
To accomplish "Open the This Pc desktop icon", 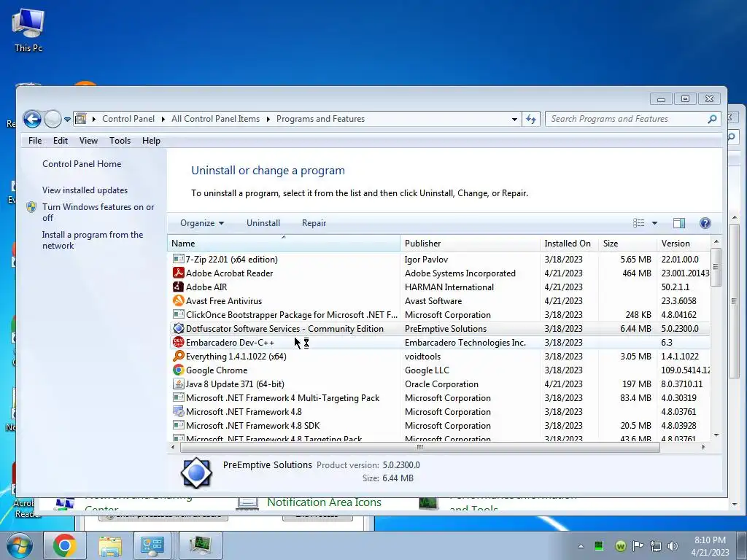I will tap(28, 30).
